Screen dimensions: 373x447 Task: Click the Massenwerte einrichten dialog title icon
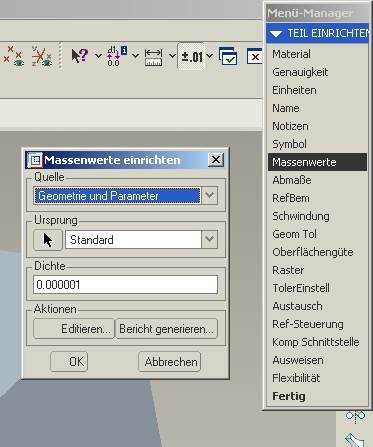point(35,160)
